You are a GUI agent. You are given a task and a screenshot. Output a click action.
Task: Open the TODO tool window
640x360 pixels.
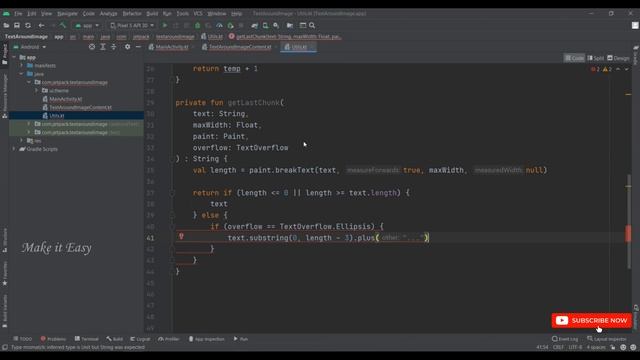(22, 339)
